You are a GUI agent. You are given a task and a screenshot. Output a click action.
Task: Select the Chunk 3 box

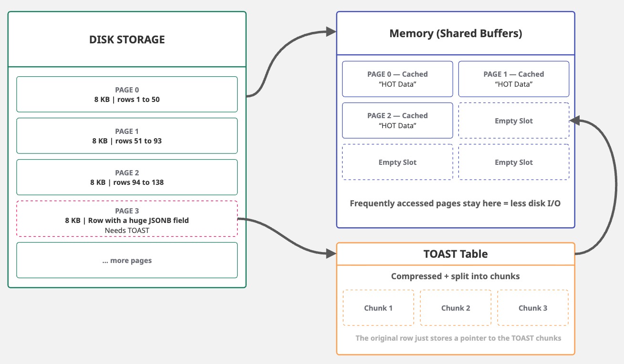533,308
